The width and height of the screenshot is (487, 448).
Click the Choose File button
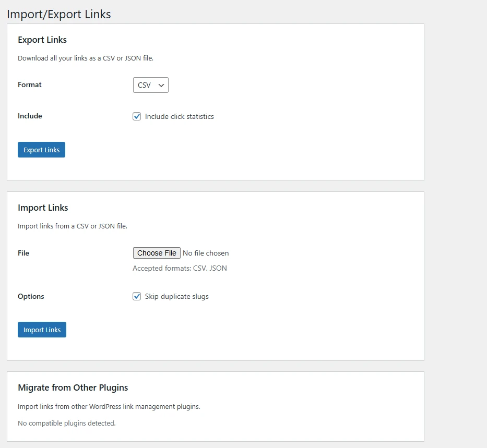(x=157, y=253)
